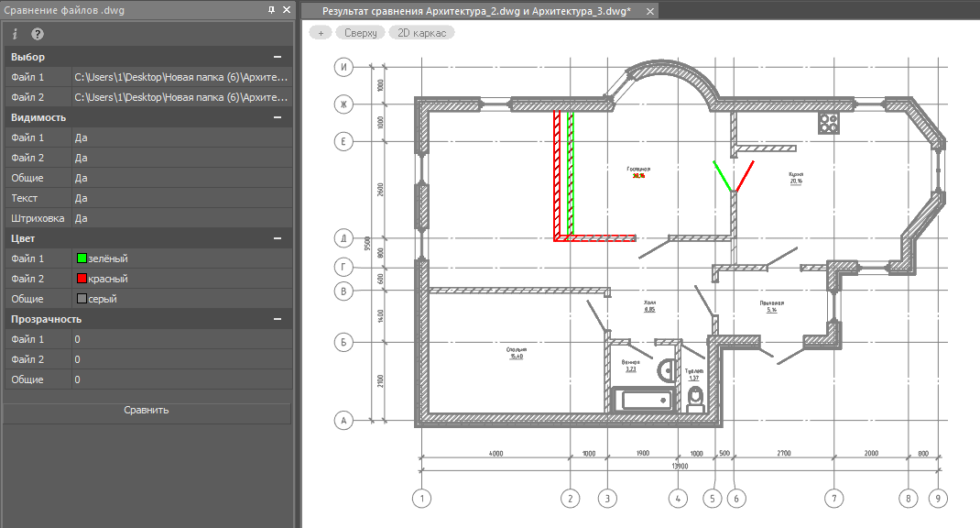
Task: Pin the Сравнение файлов panel
Action: click(271, 9)
